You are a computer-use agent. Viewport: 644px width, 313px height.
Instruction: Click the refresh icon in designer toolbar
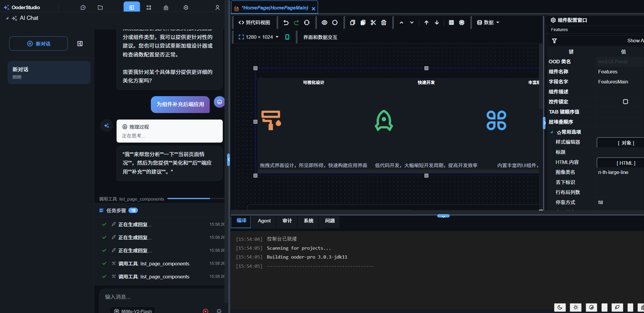[307, 22]
